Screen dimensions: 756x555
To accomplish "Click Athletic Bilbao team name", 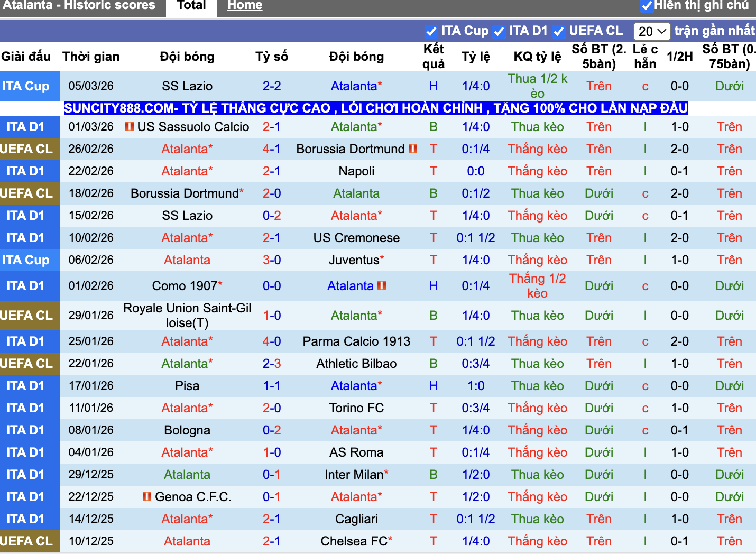I will click(x=357, y=364).
